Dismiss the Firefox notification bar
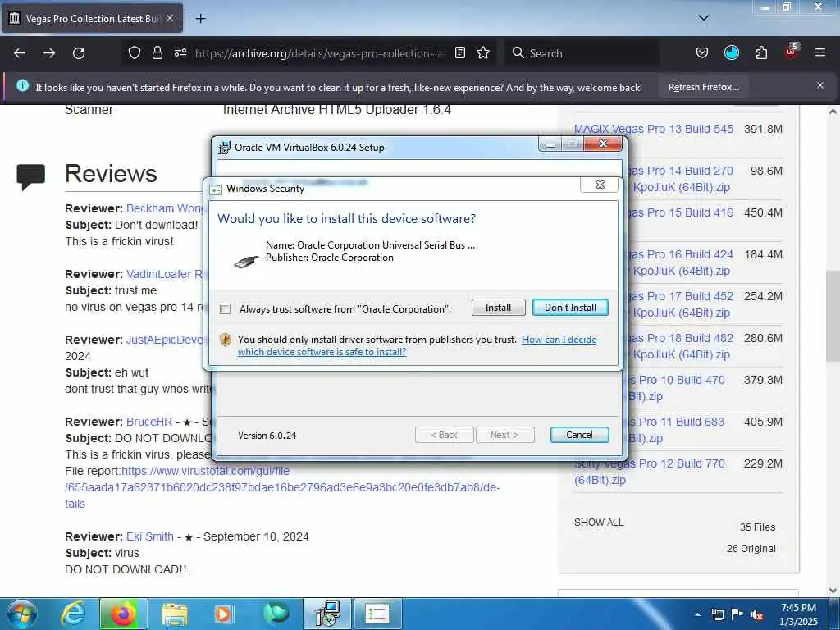The height and width of the screenshot is (630, 840). coord(819,85)
